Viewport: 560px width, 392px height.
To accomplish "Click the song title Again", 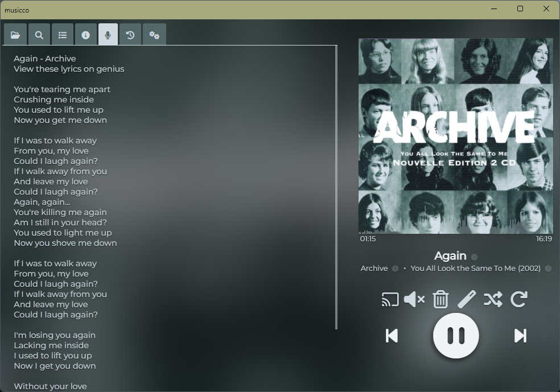I will 450,256.
